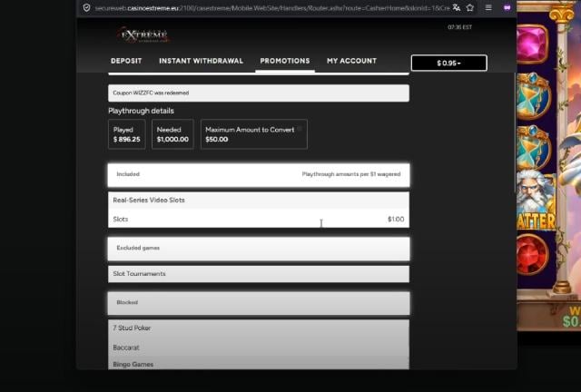
Task: Click the Slots row label
Action: [121, 220]
